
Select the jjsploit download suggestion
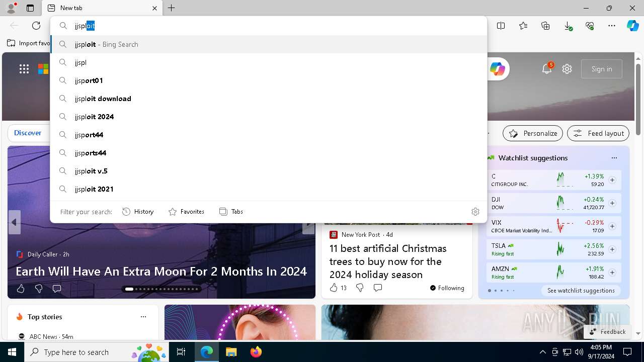click(x=269, y=99)
